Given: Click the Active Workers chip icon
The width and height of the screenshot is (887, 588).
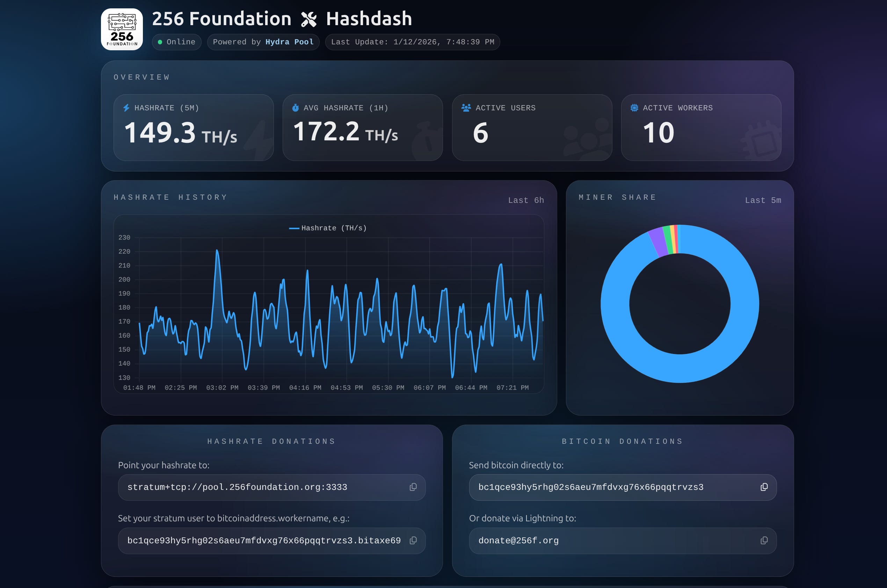Looking at the screenshot, I should (x=634, y=108).
